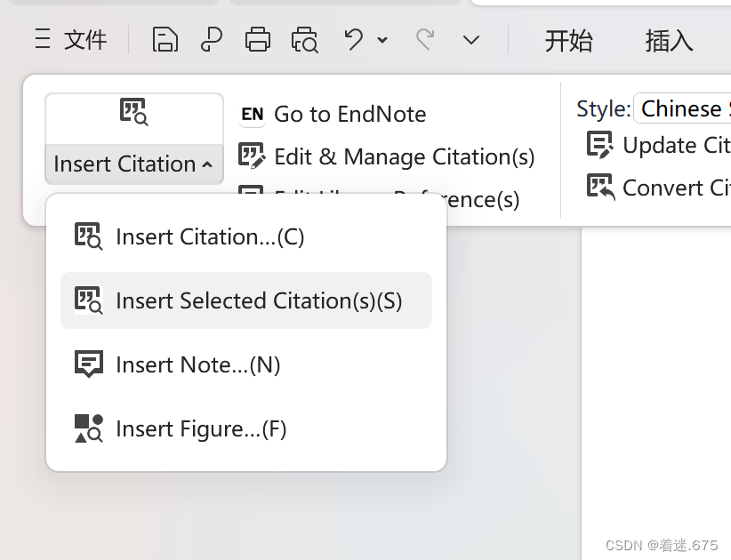This screenshot has width=731, height=560.
Task: Click the speech-bubble icon beside Insert Note
Action: point(89,364)
